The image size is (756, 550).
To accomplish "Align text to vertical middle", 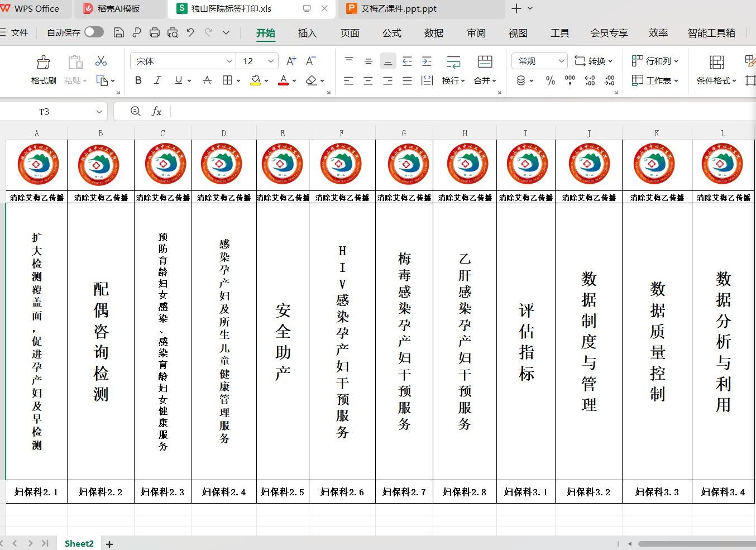I will click(369, 61).
